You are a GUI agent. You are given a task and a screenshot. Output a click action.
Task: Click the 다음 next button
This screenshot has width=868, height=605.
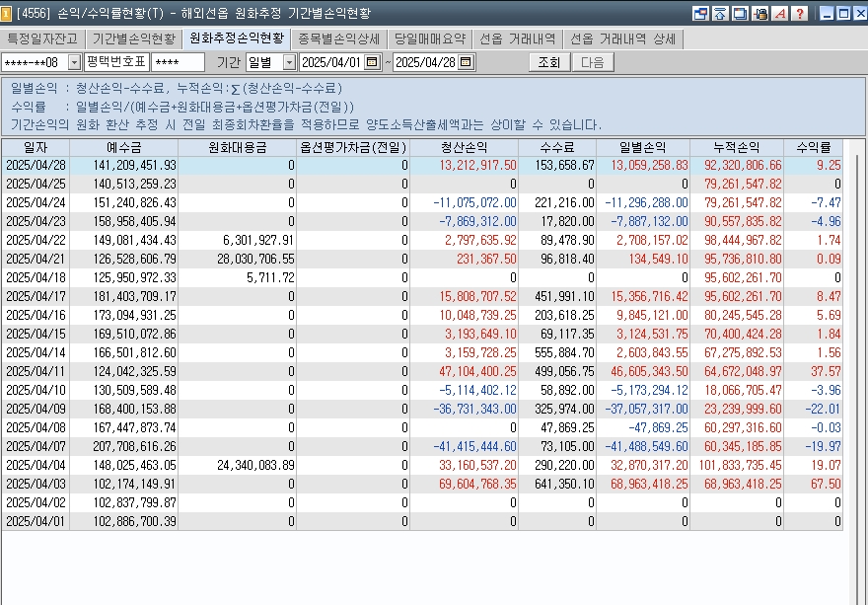click(x=593, y=62)
